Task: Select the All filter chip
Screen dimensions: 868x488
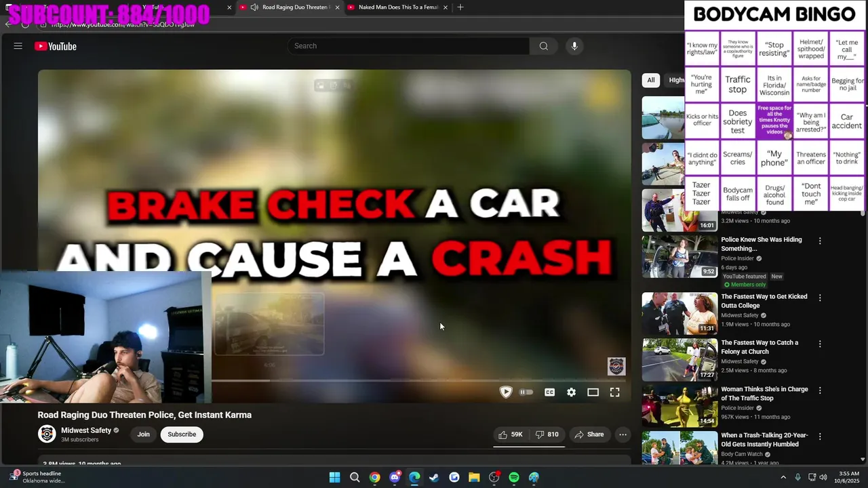Action: click(651, 80)
